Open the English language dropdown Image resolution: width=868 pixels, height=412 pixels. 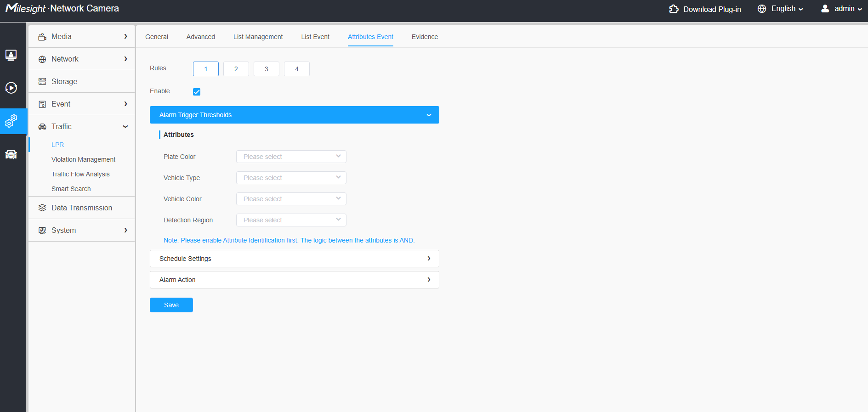[787, 9]
